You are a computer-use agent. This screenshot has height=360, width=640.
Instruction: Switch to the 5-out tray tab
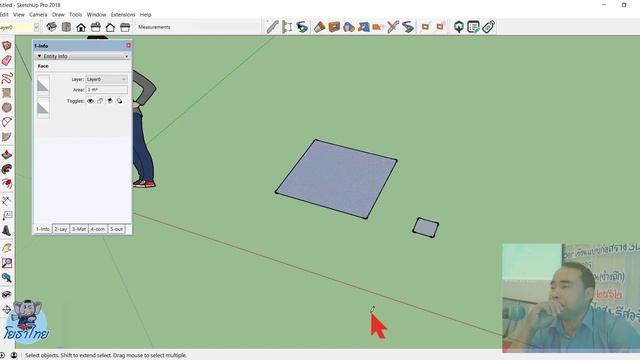(116, 229)
